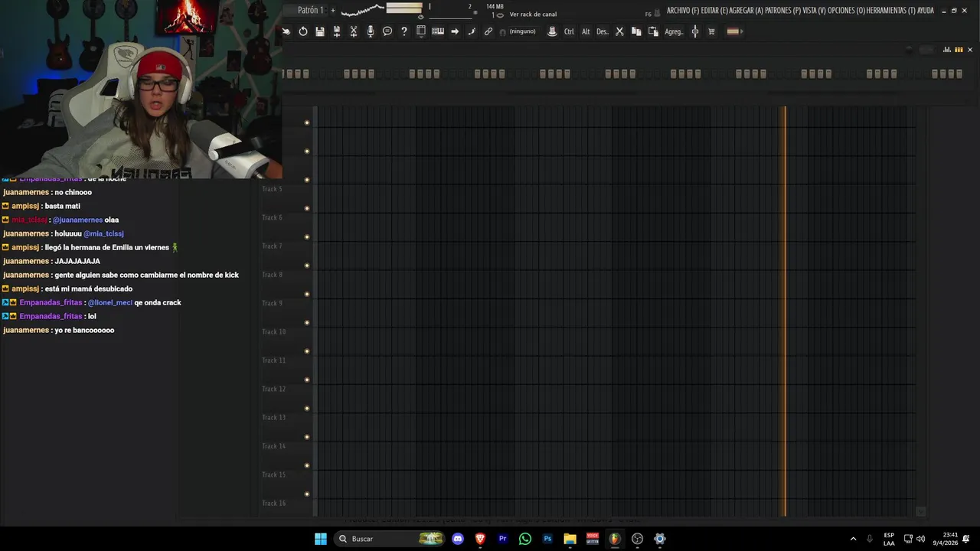Select the brush tool icon in toolbar
Image resolution: width=980 pixels, height=551 pixels.
click(x=472, y=31)
